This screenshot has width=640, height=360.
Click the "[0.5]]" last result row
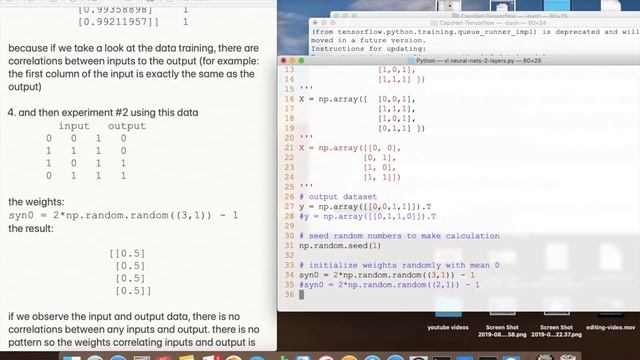coord(133,291)
